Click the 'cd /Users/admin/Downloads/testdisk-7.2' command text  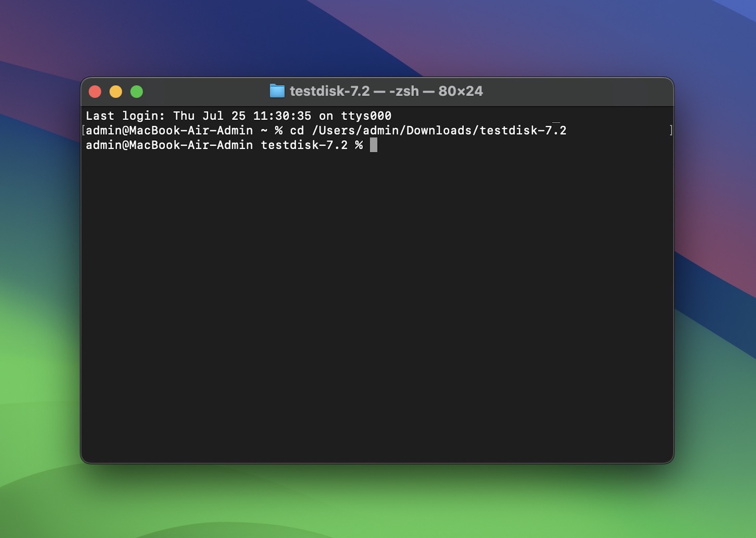(428, 130)
